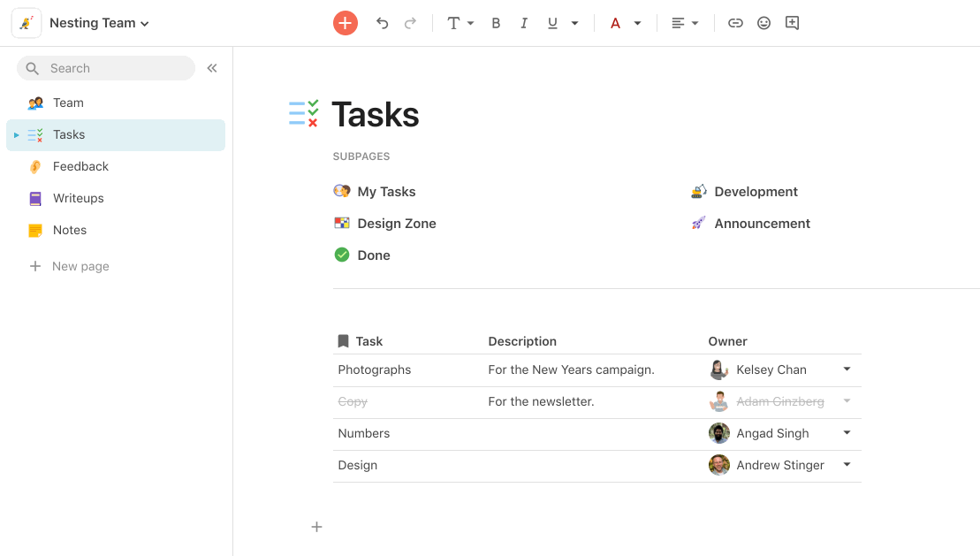This screenshot has width=980, height=556.
Task: Open the Writeups page in sidebar
Action: 116,198
